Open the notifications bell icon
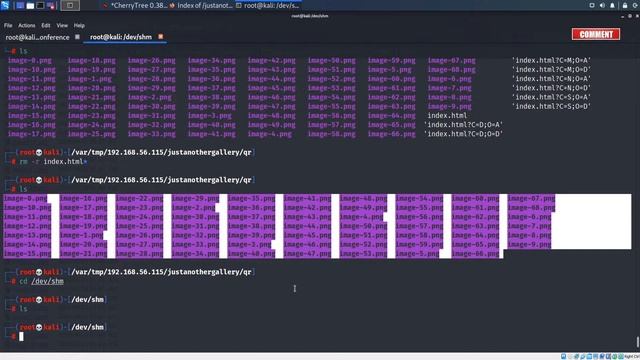The image size is (640, 360). [x=612, y=5]
